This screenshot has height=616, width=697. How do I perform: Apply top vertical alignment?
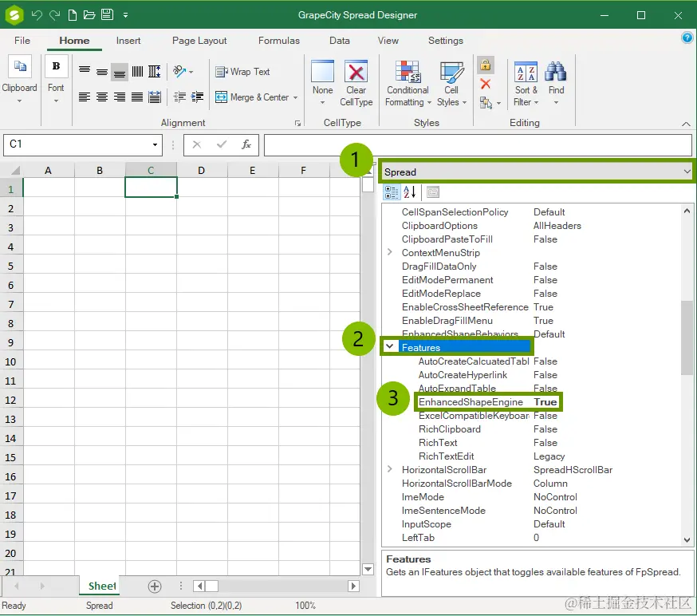pos(85,71)
